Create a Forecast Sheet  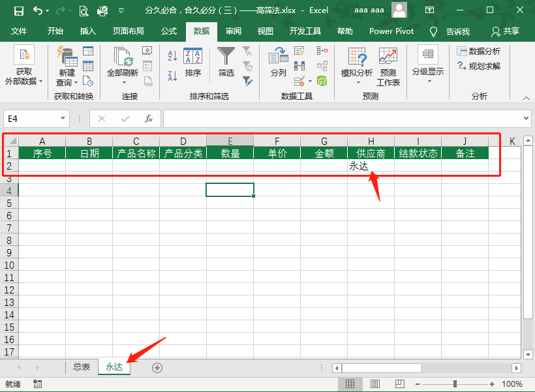[389, 63]
